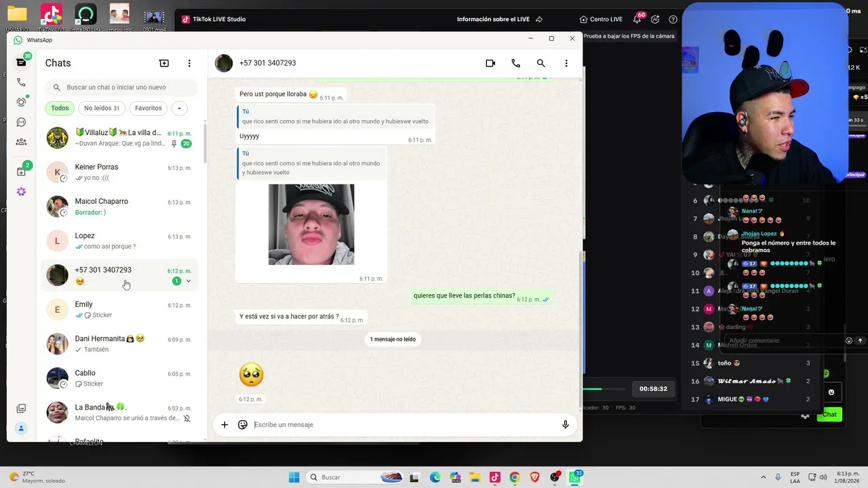868x488 pixels.
Task: Start a new chat with the compose icon
Action: pos(164,63)
